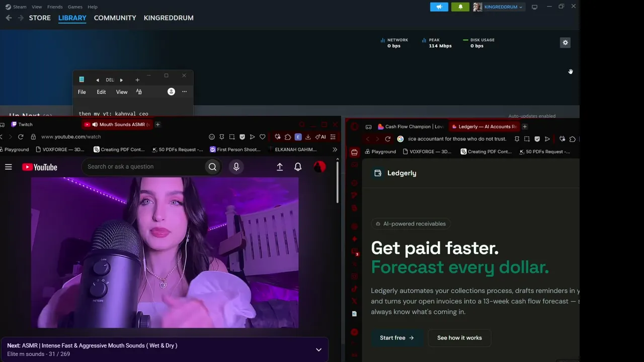
Task: Open downloads icon in YouTube browser toolbar
Action: pos(308,137)
